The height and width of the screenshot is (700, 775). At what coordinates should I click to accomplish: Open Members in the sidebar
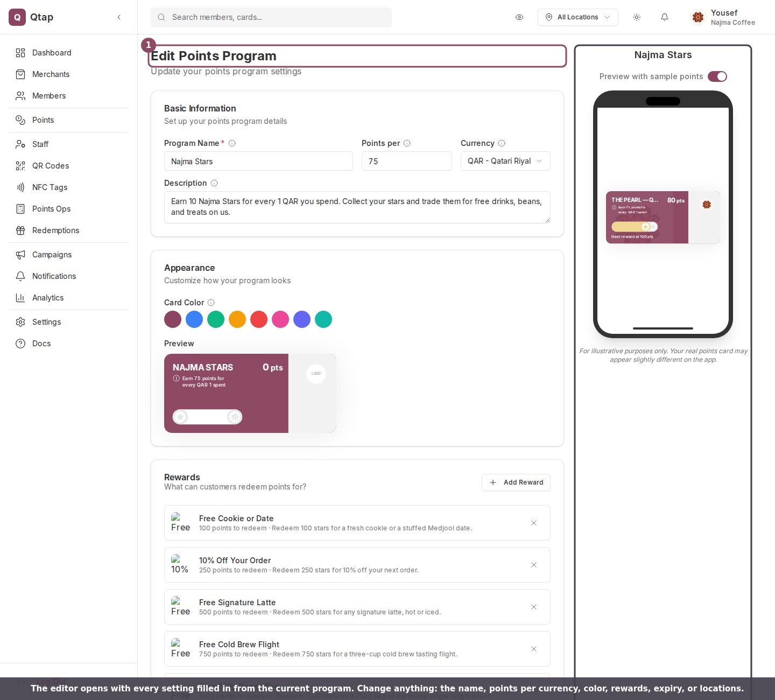tap(68, 96)
